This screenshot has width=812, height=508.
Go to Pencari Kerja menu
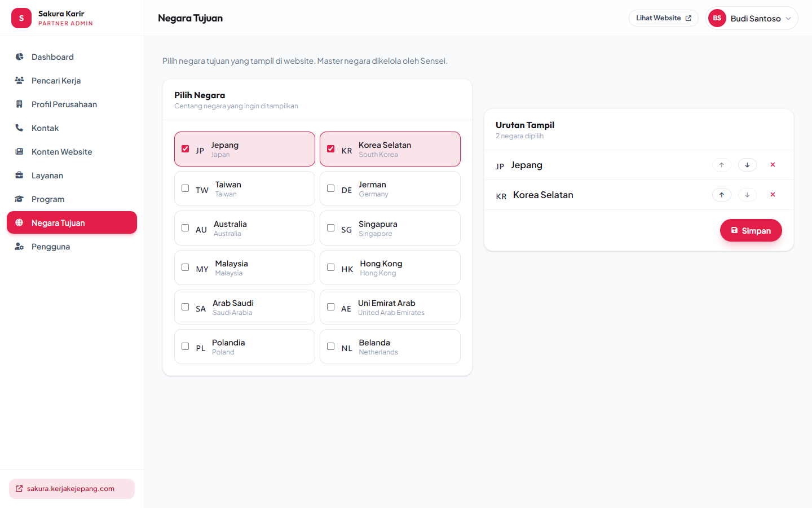coord(72,81)
